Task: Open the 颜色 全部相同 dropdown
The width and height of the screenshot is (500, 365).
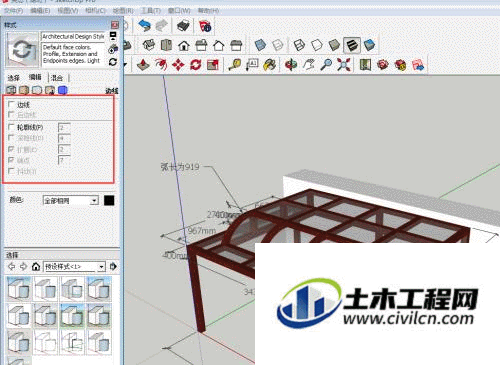Action: [x=71, y=201]
